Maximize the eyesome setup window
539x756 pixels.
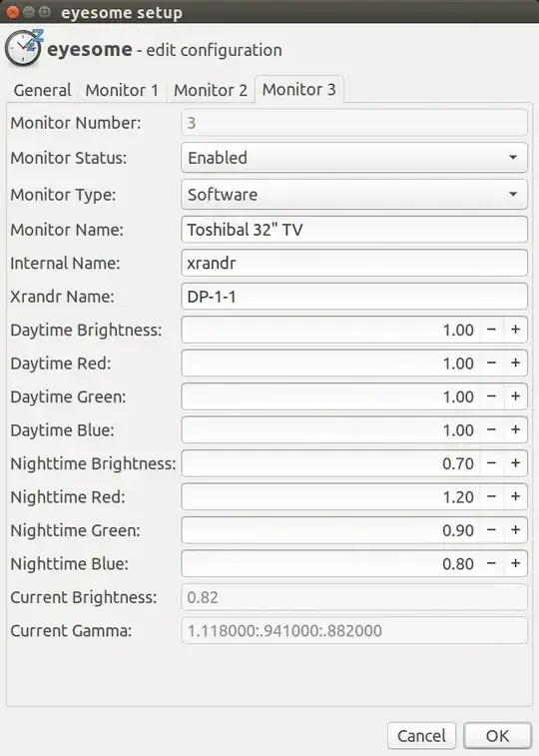point(45,12)
